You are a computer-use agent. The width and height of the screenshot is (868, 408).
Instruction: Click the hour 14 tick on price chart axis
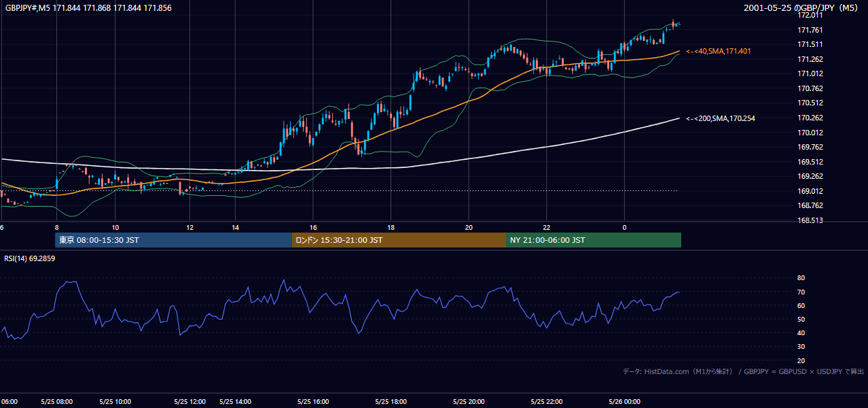236,227
